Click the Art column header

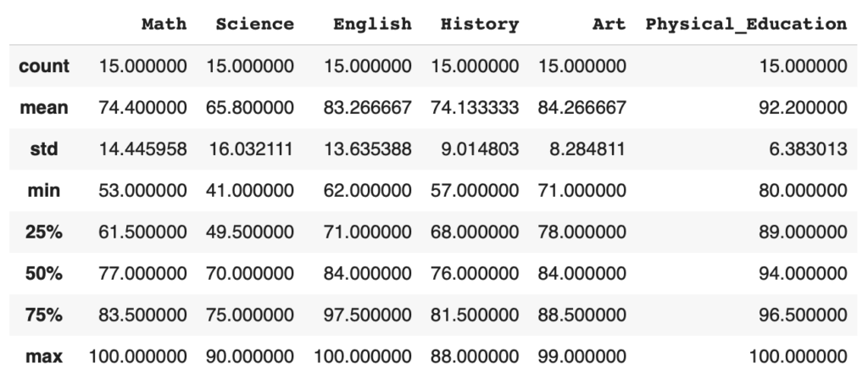(x=609, y=25)
